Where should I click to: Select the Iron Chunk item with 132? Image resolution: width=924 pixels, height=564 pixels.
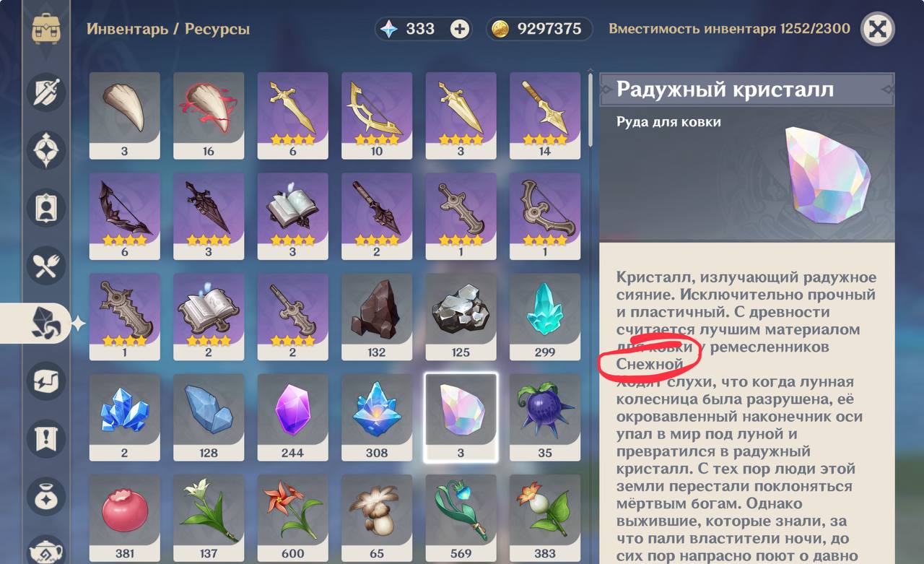(x=377, y=316)
